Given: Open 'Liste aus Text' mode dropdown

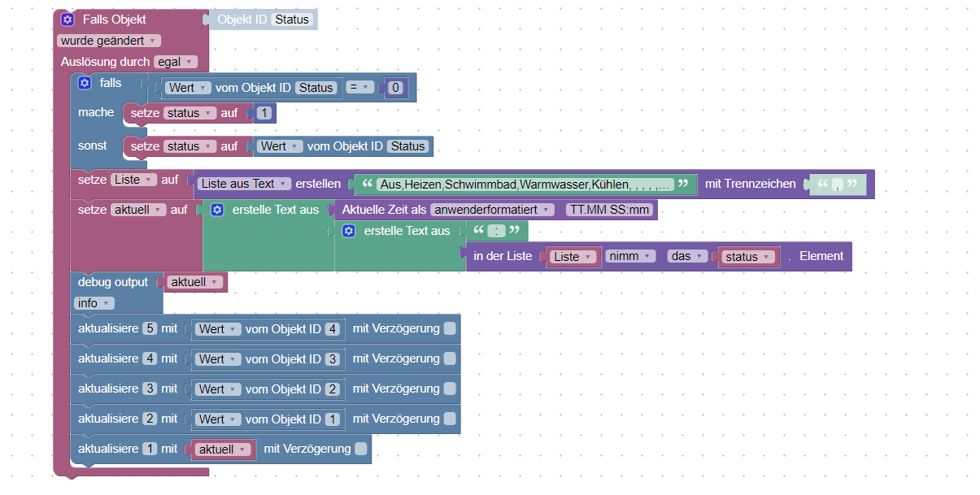Looking at the screenshot, I should (244, 184).
